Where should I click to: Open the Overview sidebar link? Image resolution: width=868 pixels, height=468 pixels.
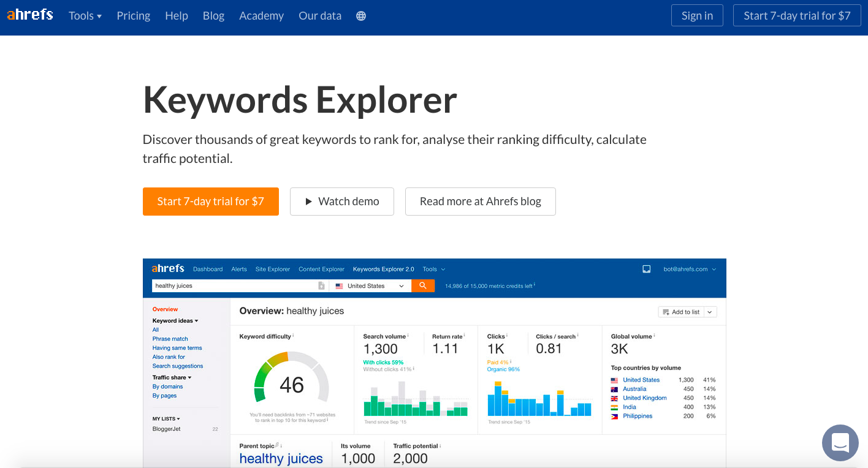point(166,309)
